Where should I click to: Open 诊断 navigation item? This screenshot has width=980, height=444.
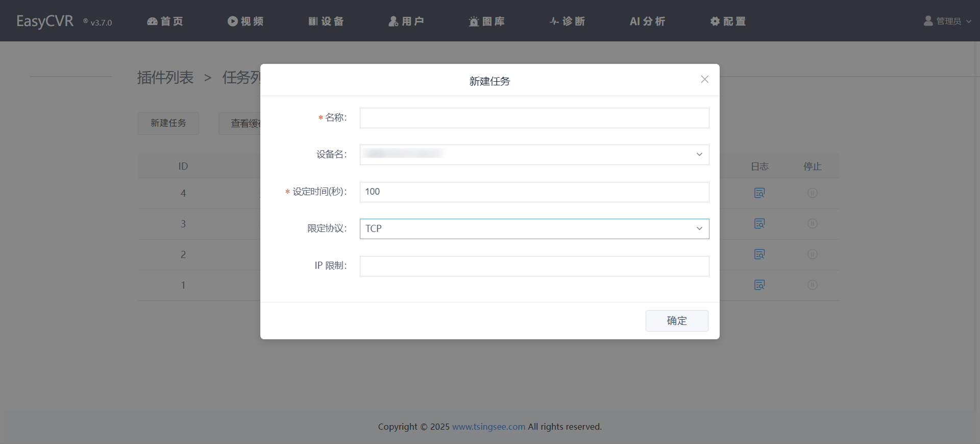pos(567,21)
